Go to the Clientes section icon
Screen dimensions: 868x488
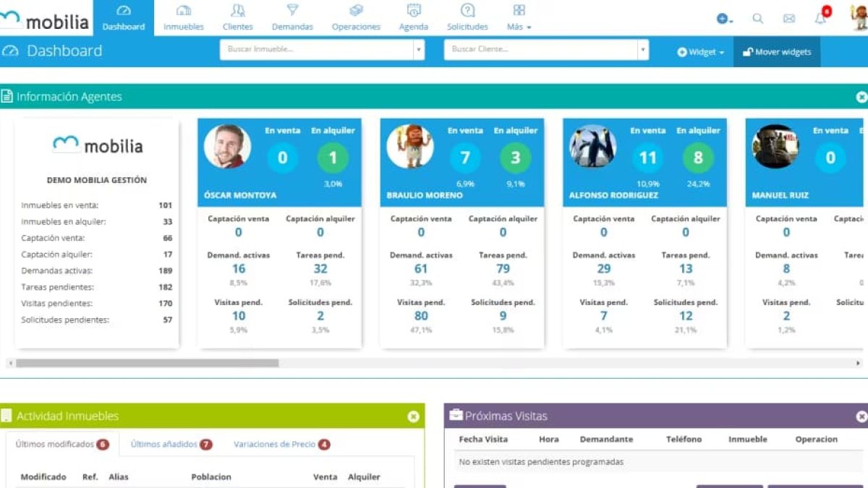(x=238, y=11)
